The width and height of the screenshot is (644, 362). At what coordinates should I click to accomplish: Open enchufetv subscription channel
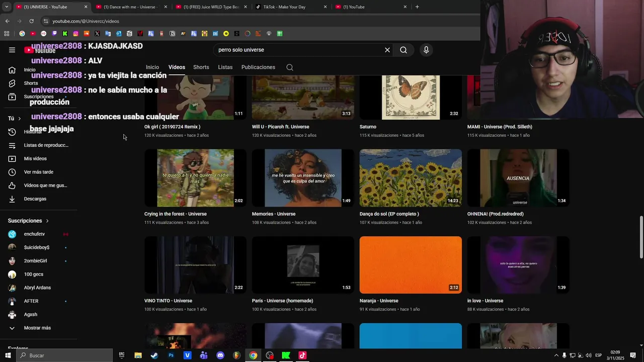(x=38, y=234)
